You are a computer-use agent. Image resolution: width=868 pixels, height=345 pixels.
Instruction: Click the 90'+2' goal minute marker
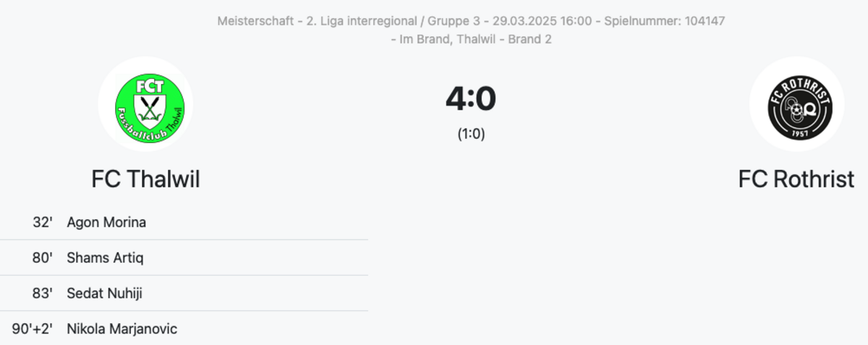pyautogui.click(x=33, y=329)
